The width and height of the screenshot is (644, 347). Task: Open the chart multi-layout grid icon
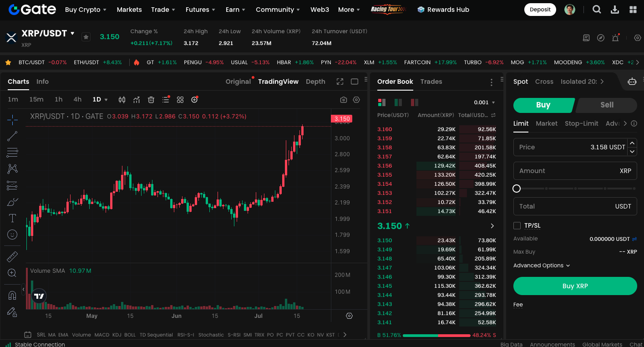coord(180,100)
